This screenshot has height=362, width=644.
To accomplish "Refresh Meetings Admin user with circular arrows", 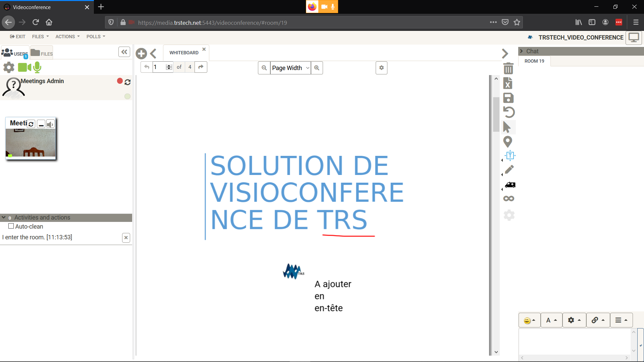I will pos(127,82).
